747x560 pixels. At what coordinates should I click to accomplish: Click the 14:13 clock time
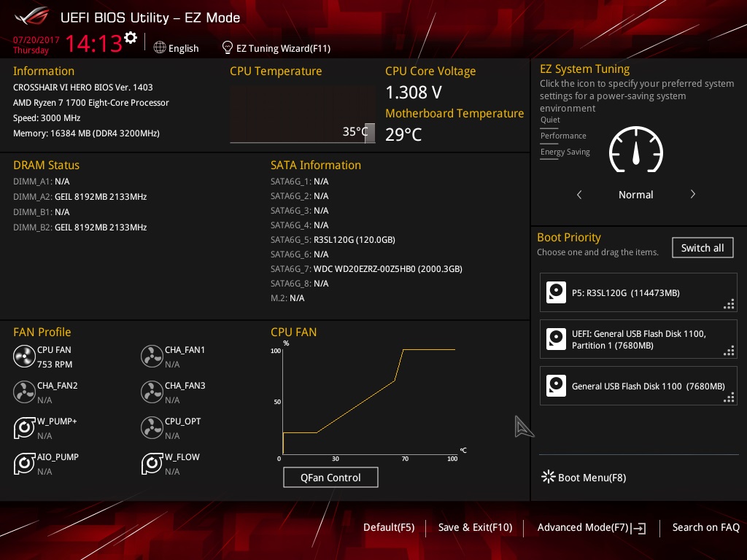(94, 43)
